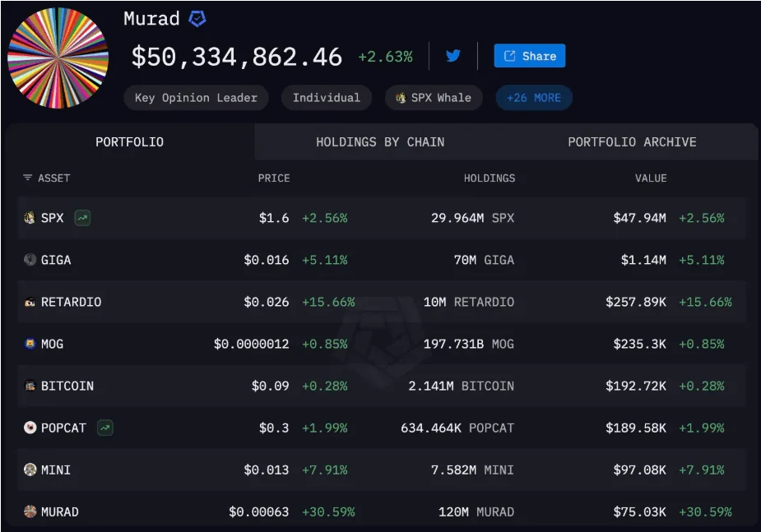Click the HOLDINGS column header

pyautogui.click(x=490, y=178)
